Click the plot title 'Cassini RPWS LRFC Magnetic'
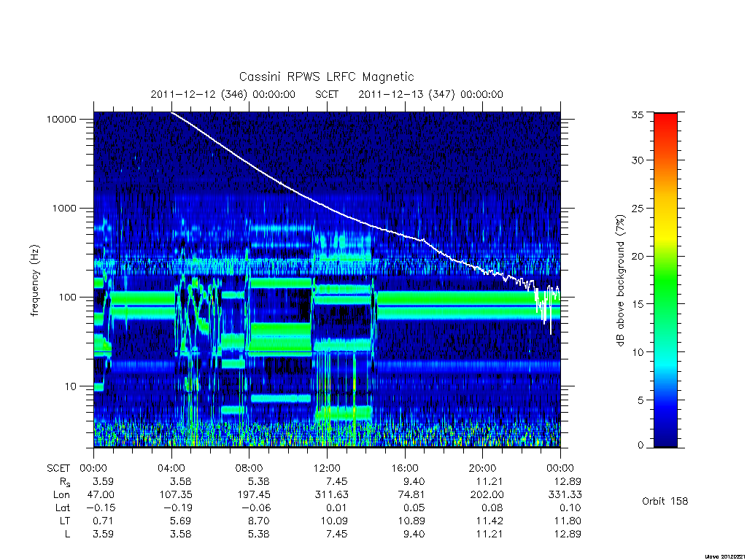The width and height of the screenshot is (747, 560). pyautogui.click(x=326, y=77)
